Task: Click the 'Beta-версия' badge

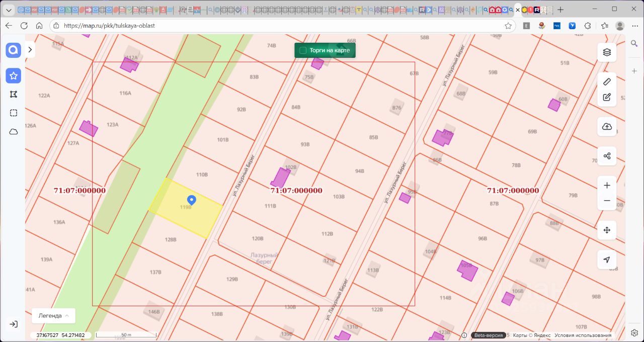Action: click(x=488, y=335)
